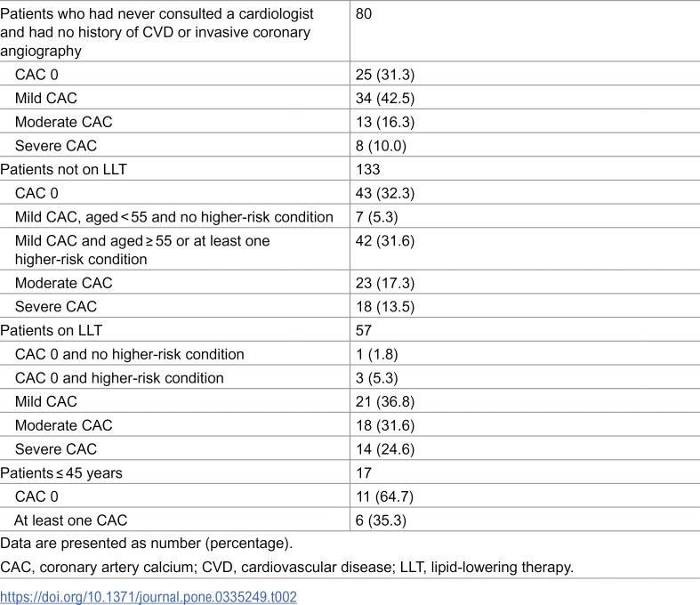The image size is (700, 605).
Task: Click the 'At least one CAC' row label
Action: coord(70,520)
